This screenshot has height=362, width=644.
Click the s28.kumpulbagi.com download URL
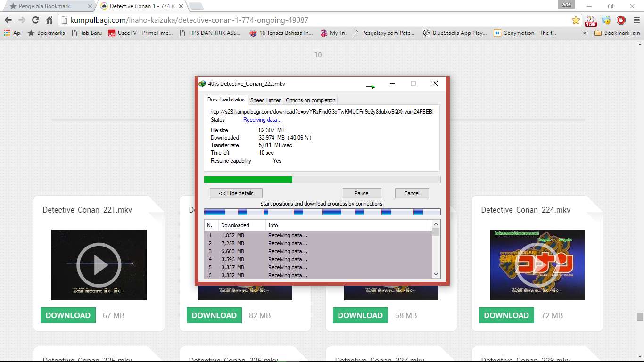point(322,112)
